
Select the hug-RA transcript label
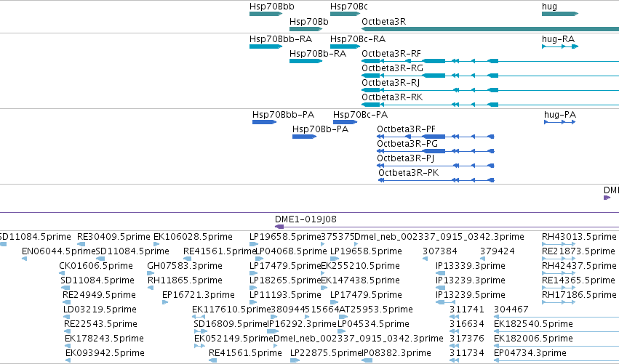click(x=558, y=39)
